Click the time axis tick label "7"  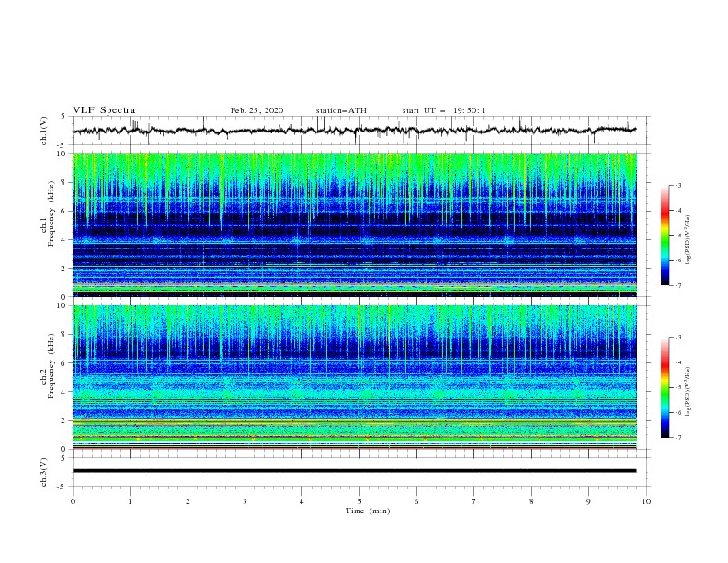pos(474,501)
